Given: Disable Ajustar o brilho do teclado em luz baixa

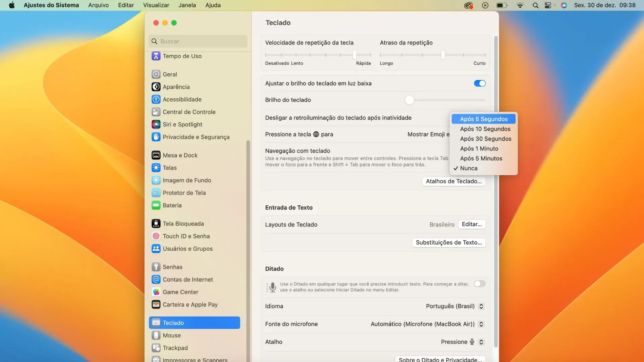Looking at the screenshot, I should (x=479, y=83).
